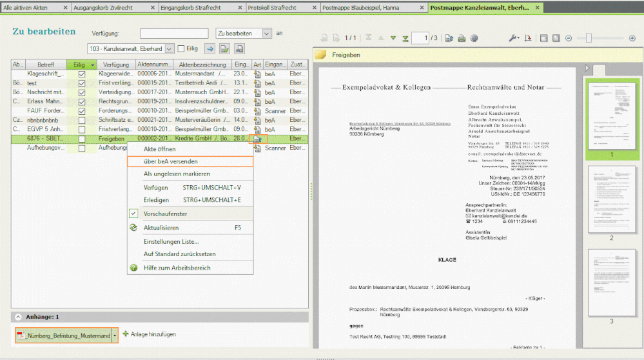644x360 pixels.
Task: Select 'über beA versenden' from context menu
Action: click(171, 161)
